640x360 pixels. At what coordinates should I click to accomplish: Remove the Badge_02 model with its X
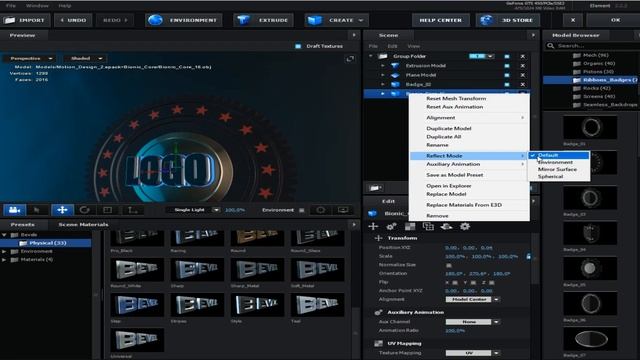[522, 84]
